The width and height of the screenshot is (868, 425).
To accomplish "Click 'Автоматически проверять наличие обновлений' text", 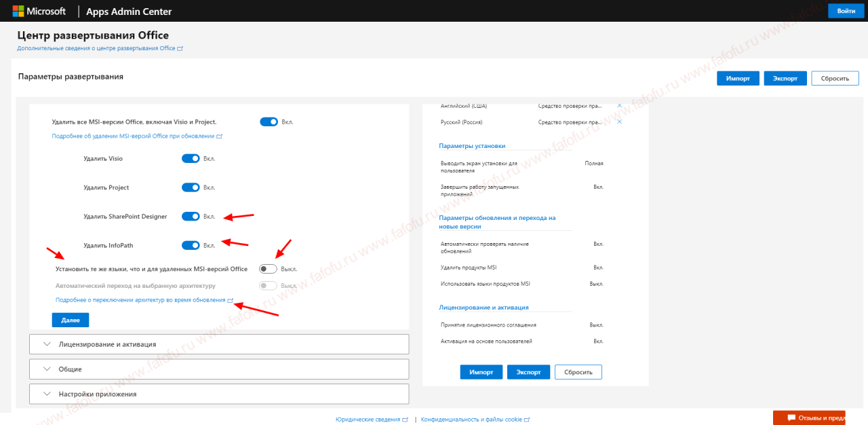I will click(x=485, y=247).
